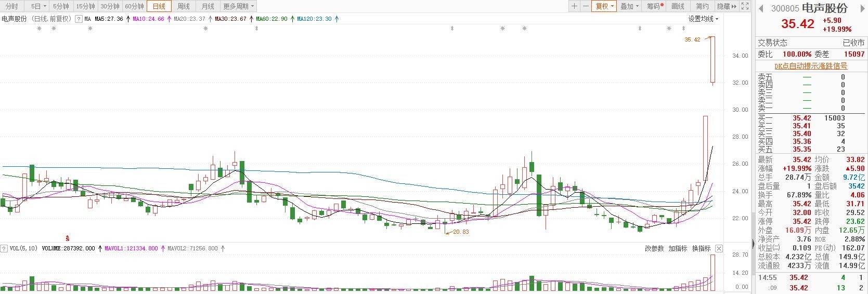Click MA120:23.30 indicator label
The width and height of the screenshot is (868, 294).
click(x=314, y=19)
